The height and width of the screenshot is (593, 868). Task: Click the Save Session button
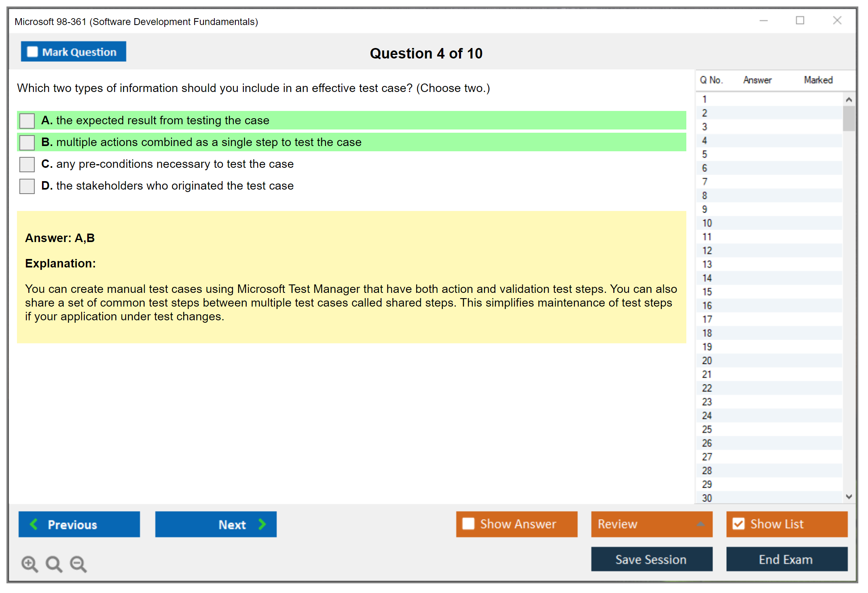pos(651,559)
